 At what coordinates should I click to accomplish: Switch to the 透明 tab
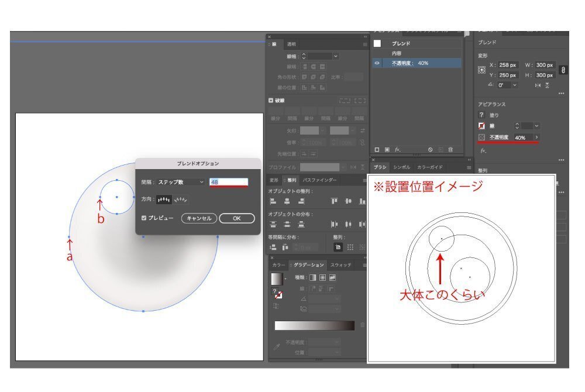click(291, 44)
